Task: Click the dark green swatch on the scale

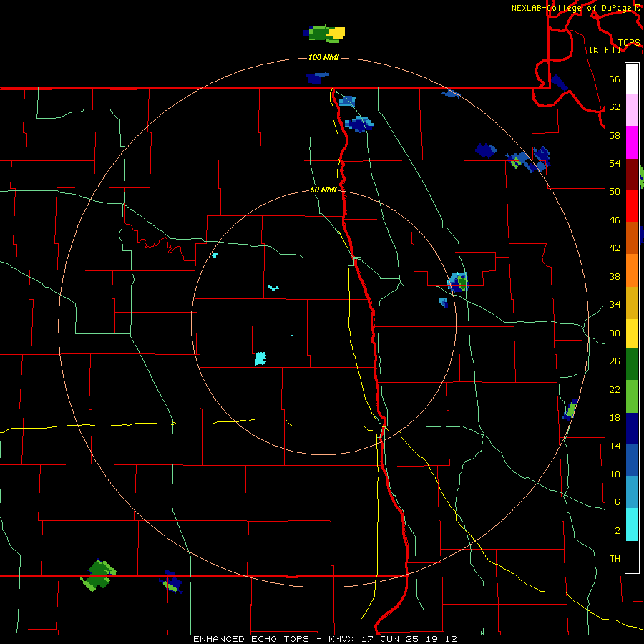Action: point(632,364)
